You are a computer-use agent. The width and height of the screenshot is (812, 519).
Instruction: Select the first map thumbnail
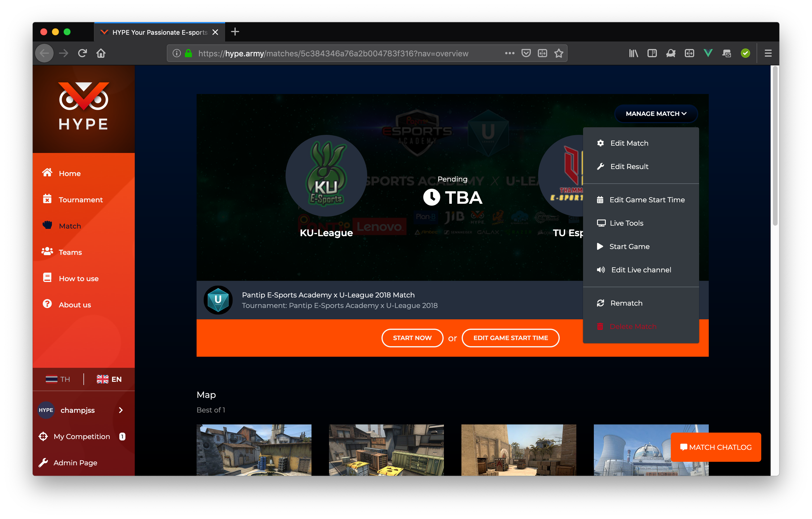coord(254,450)
